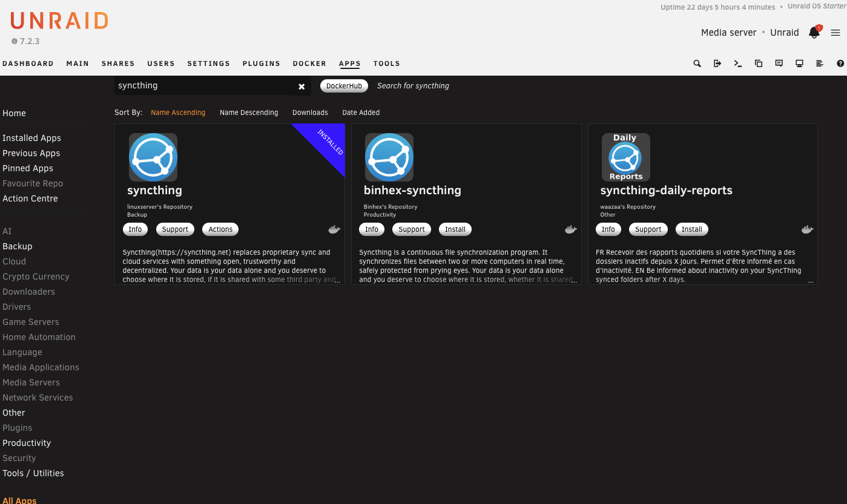Click the syncthing search input field
Viewport: 847px width, 504px height.
203,86
